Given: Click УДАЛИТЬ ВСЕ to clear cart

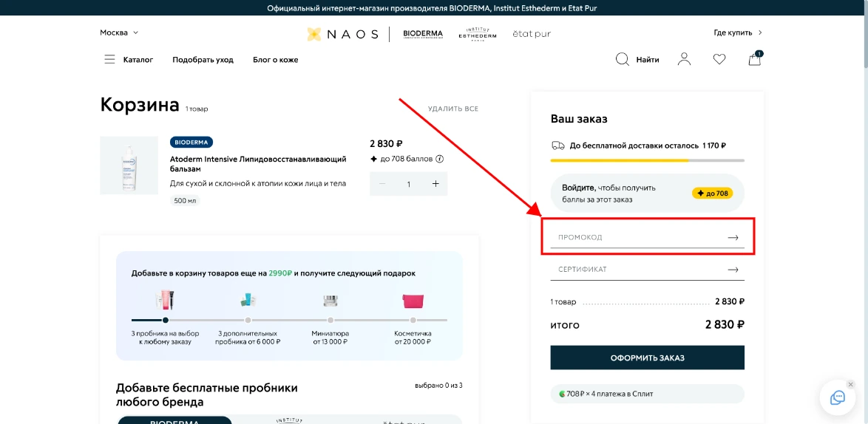Looking at the screenshot, I should click(x=452, y=109).
